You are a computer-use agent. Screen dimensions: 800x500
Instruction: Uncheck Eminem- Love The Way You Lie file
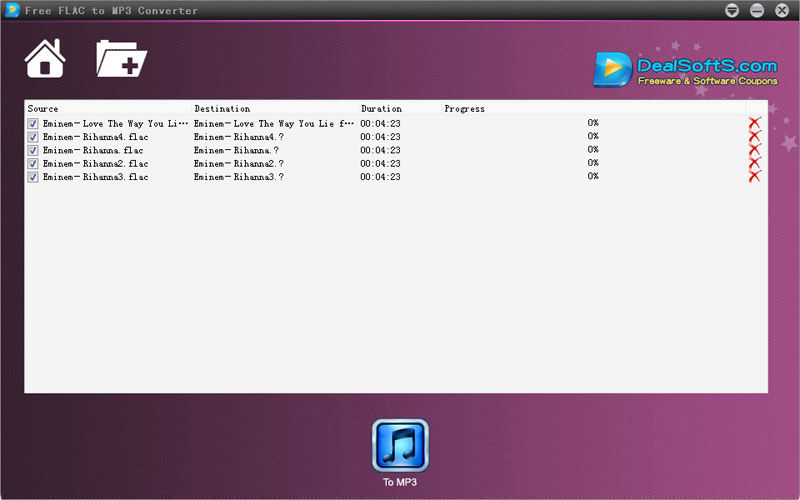coord(33,123)
